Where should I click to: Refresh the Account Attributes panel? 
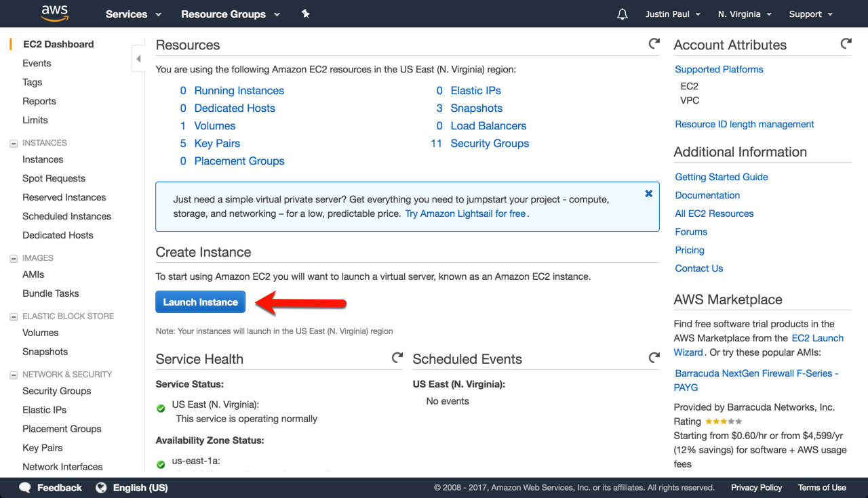(846, 44)
